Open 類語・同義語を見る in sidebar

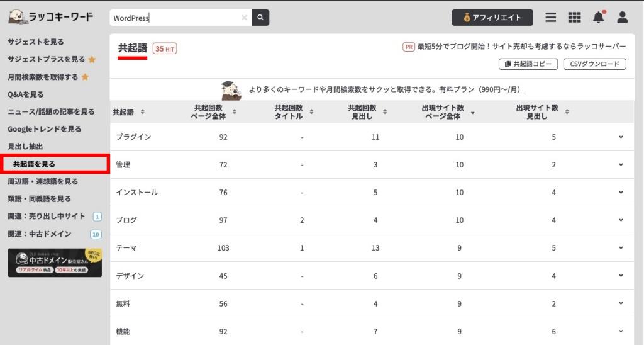[x=39, y=199]
